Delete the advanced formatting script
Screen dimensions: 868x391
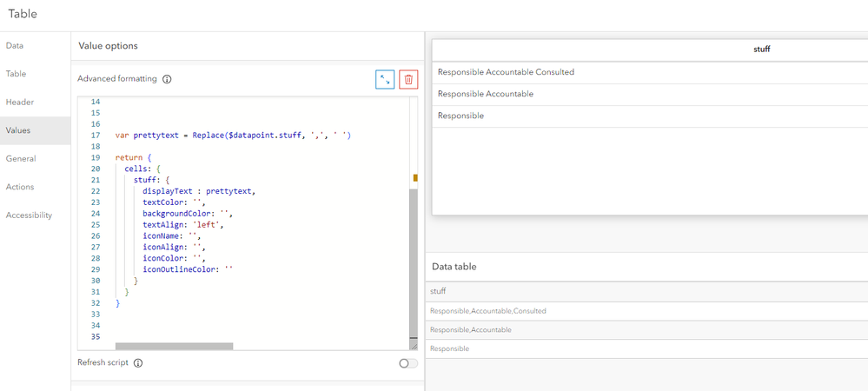coord(408,80)
